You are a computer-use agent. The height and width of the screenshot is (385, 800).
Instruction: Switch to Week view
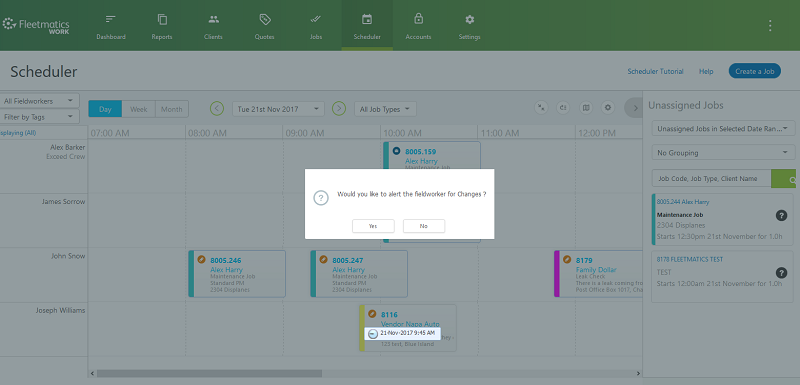[x=139, y=109]
